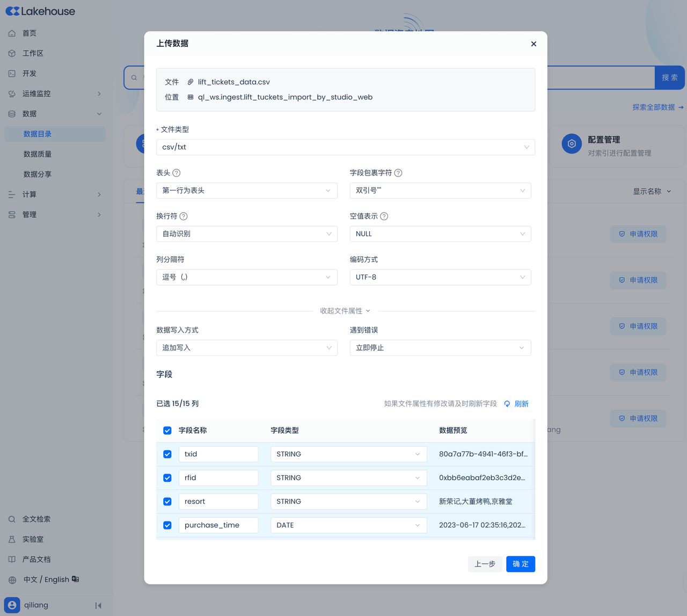Click the help icon next to 换行符
This screenshot has height=616, width=687.
pos(184,216)
